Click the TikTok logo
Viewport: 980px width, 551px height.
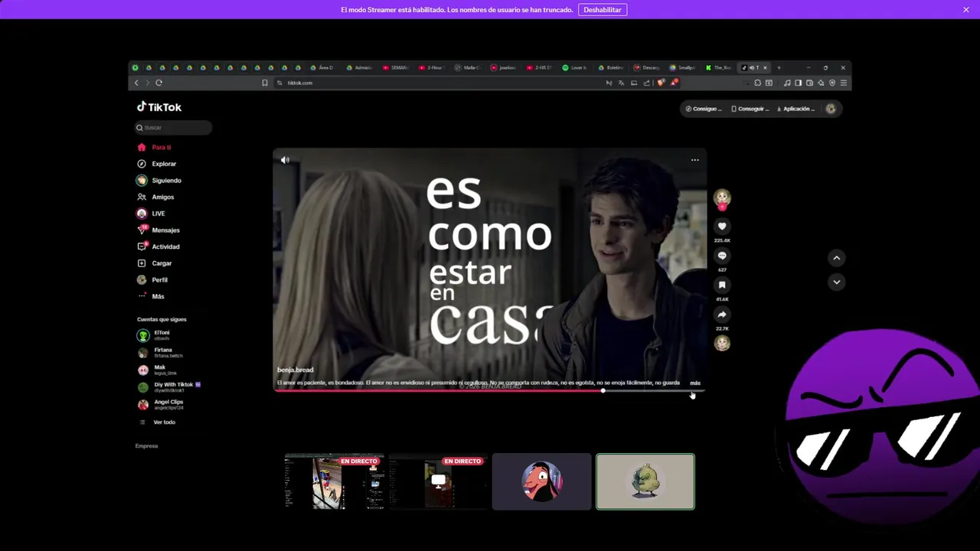[x=159, y=107]
